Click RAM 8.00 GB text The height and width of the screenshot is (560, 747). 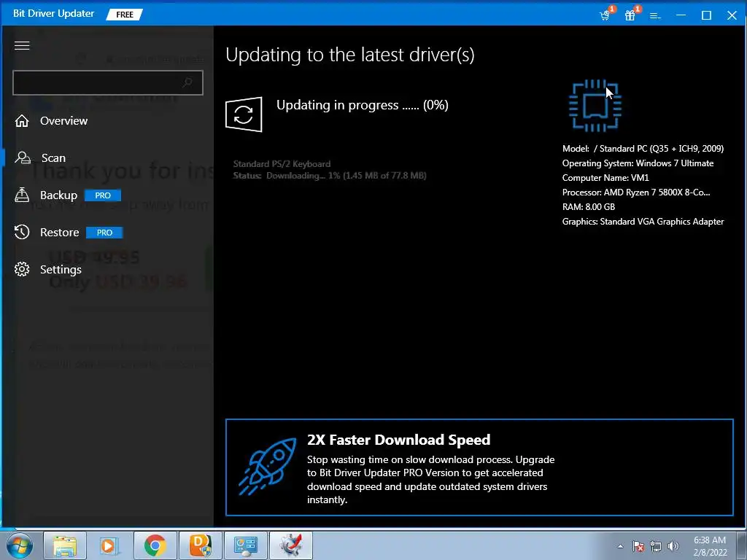click(x=589, y=206)
